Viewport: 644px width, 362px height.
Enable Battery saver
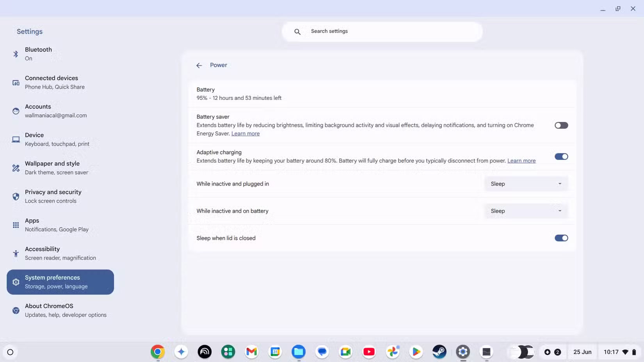(x=561, y=125)
